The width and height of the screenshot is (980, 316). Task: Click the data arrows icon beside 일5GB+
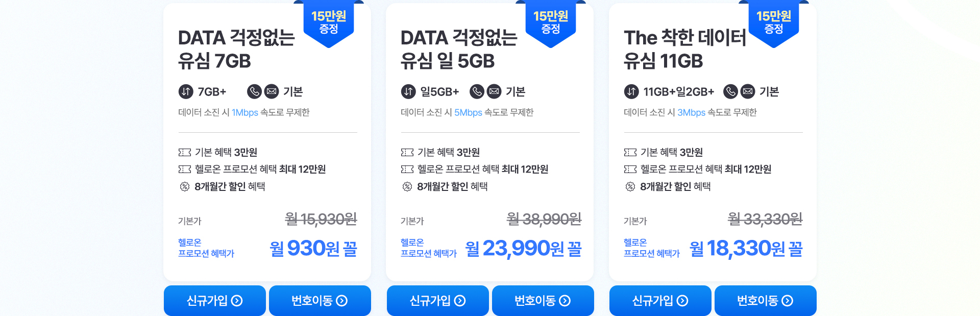(x=408, y=92)
